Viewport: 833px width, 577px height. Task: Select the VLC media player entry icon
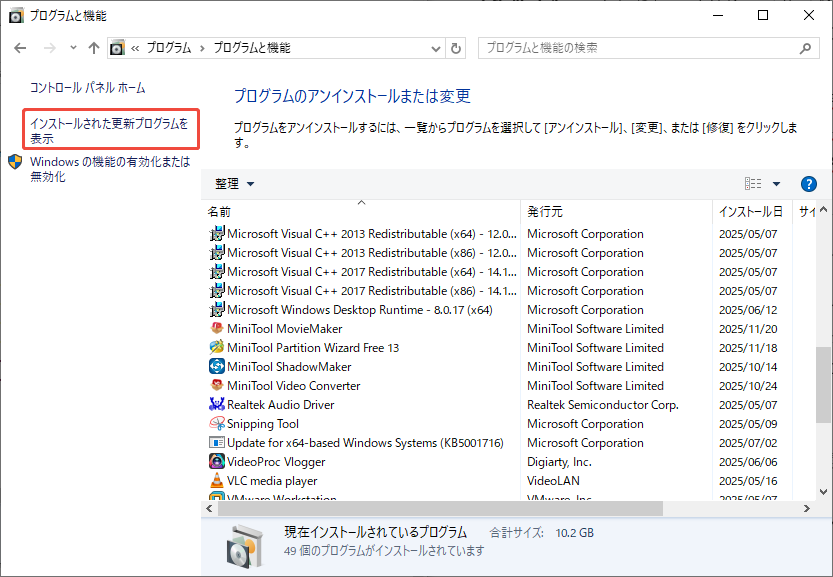(215, 481)
